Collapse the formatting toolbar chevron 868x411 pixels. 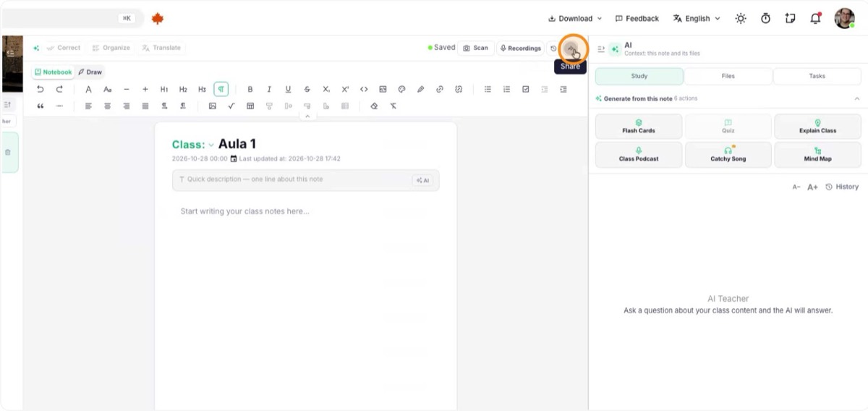tap(307, 116)
